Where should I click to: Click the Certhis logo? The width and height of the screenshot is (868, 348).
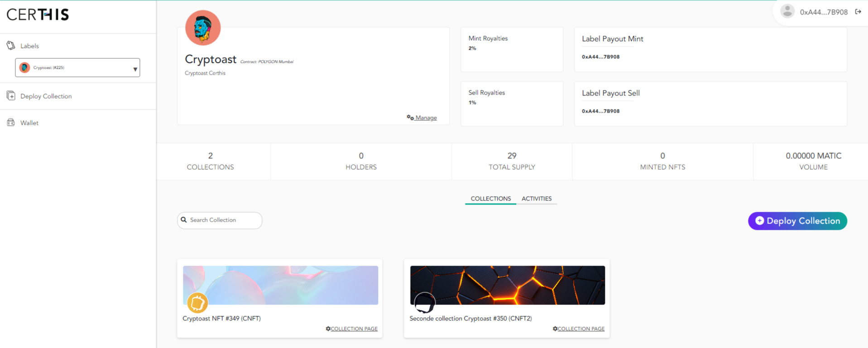38,14
